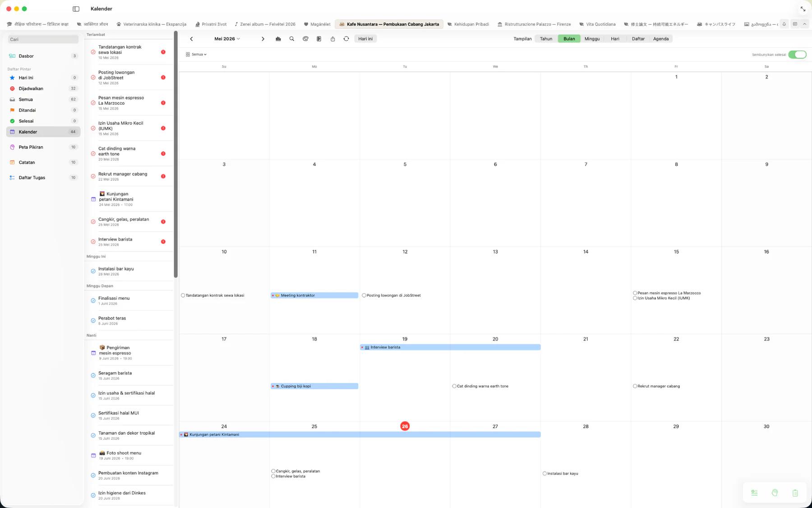Check off Tandatangan kontrak sewa lokasi in calendar
Viewport: 812px width, 508px height.
[x=183, y=295]
